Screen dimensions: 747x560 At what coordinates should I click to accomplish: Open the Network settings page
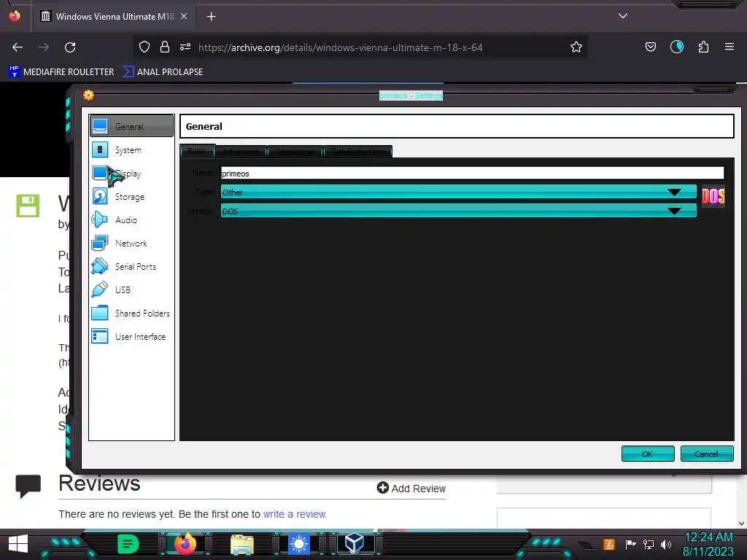pyautogui.click(x=131, y=244)
